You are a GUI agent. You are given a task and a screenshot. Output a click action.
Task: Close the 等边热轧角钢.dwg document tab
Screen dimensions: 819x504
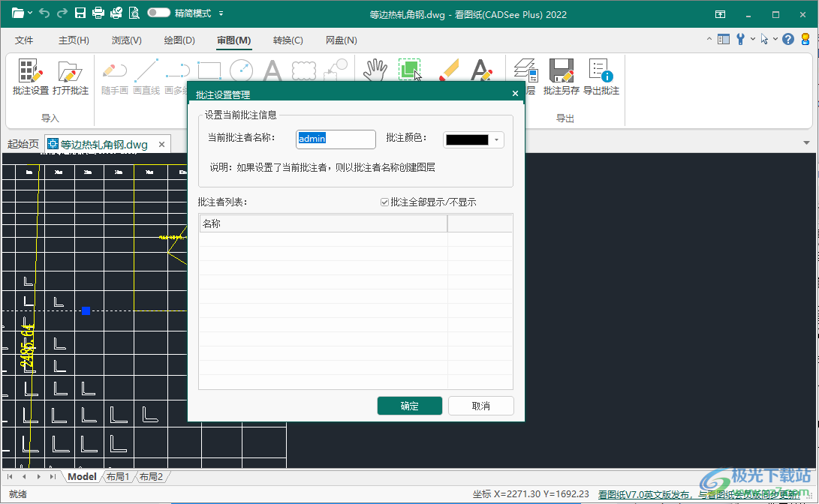click(x=162, y=145)
